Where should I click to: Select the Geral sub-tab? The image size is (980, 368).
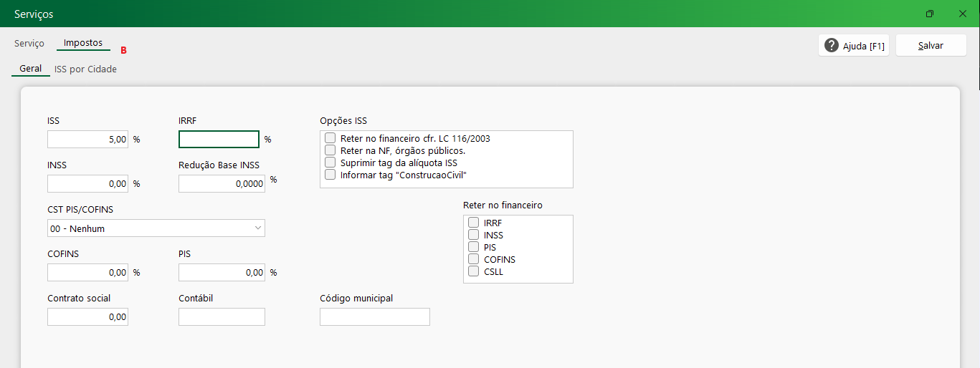[30, 69]
